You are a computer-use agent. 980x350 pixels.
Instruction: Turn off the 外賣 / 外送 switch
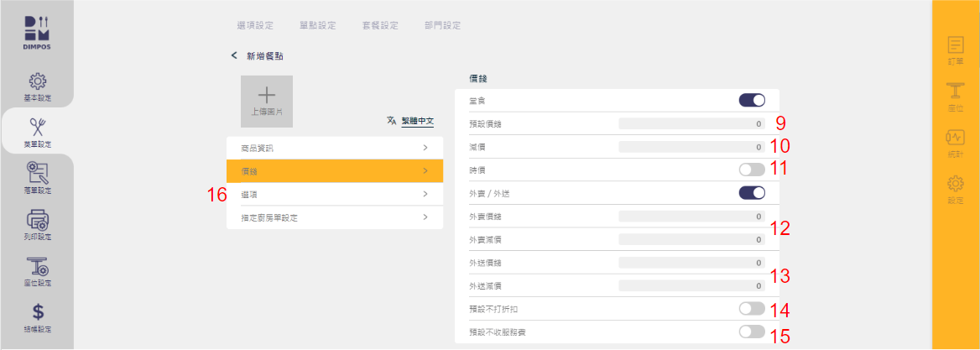coord(752,193)
